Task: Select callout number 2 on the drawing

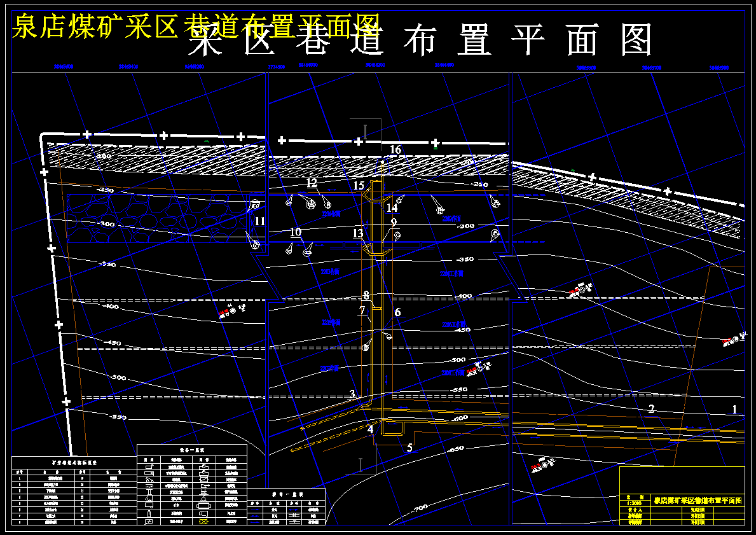Action: (651, 409)
